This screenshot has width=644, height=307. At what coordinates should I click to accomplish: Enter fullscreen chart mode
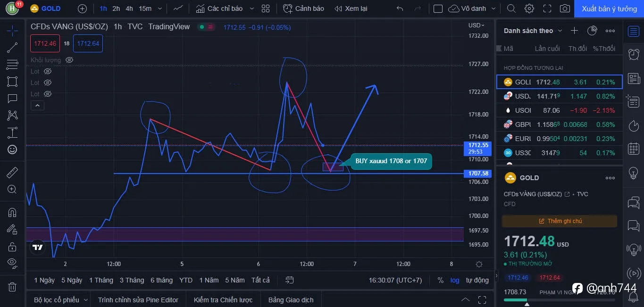coord(547,8)
